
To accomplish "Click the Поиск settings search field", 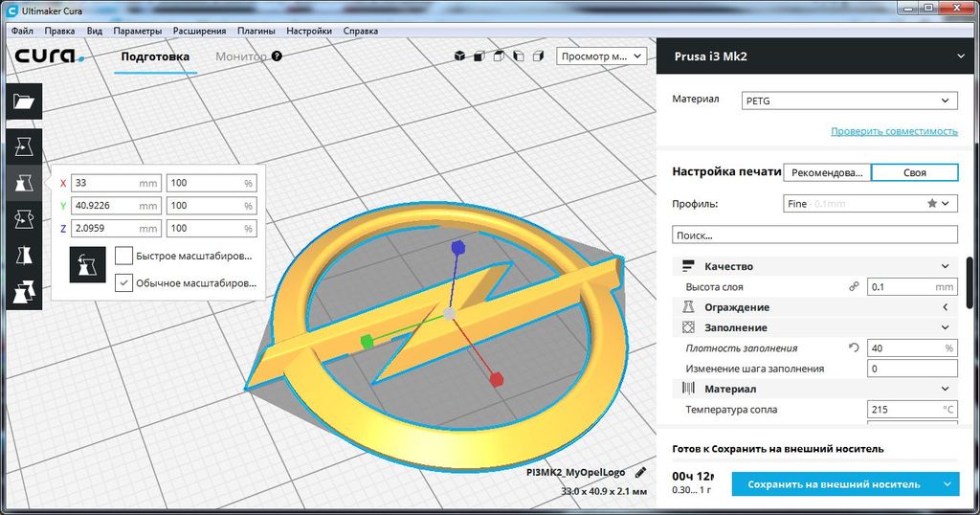I will [x=814, y=235].
